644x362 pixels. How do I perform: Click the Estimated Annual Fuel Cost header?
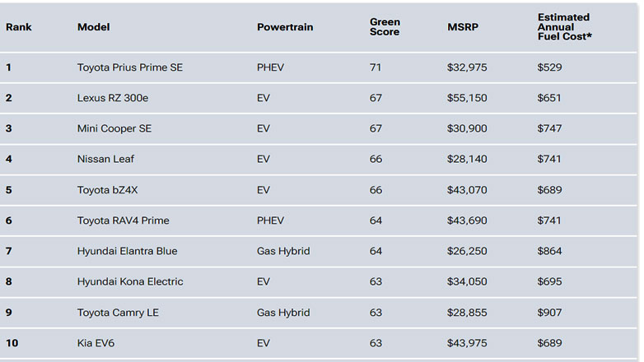(564, 27)
